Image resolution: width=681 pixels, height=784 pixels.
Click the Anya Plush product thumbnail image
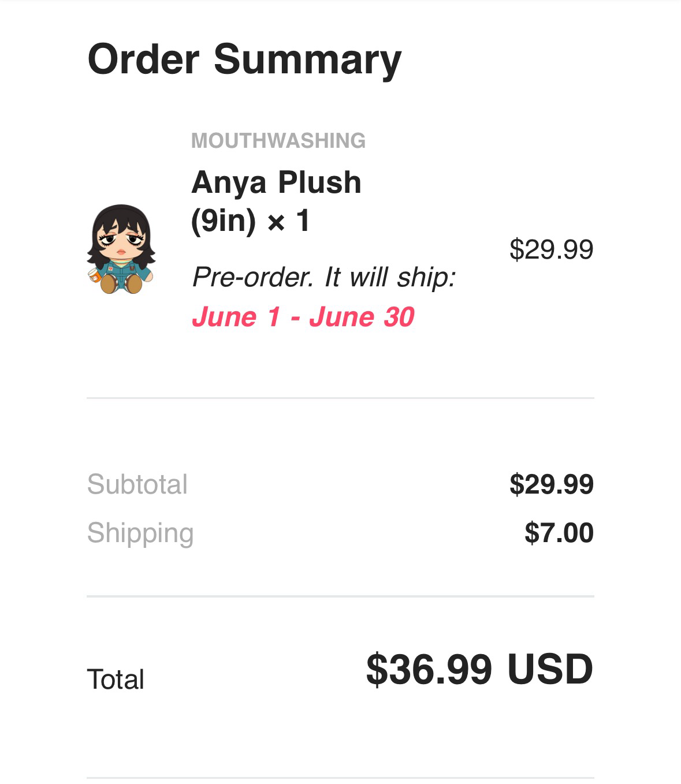121,249
